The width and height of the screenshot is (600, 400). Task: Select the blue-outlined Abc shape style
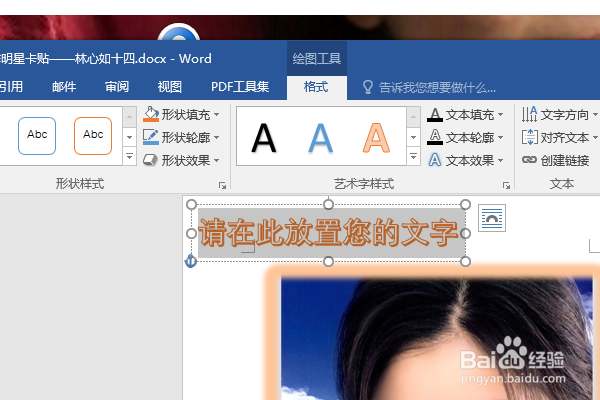(x=37, y=136)
